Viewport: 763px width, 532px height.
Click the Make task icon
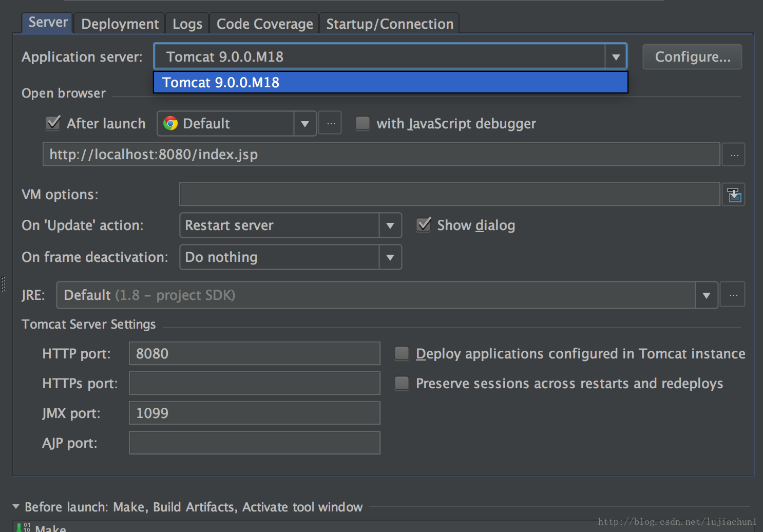pyautogui.click(x=23, y=527)
